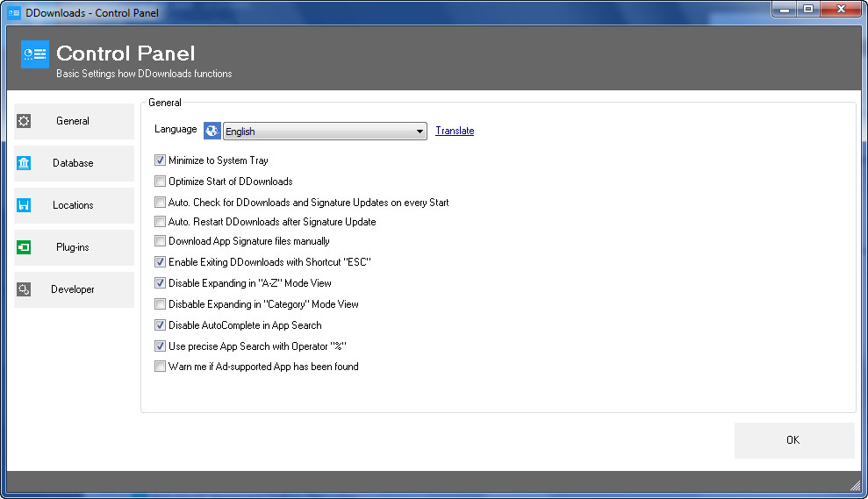
Task: Enable Auto. Restart after Signature Update
Action: coord(160,221)
